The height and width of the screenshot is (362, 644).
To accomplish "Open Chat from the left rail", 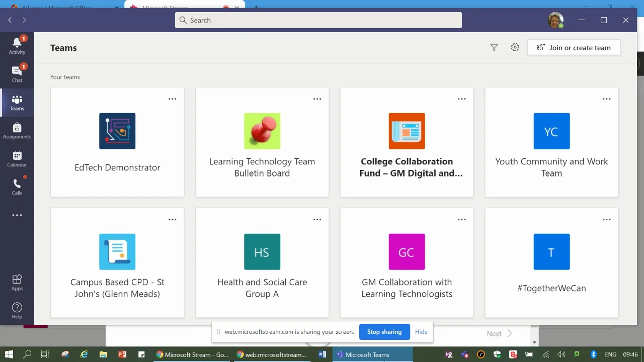I will click(17, 74).
